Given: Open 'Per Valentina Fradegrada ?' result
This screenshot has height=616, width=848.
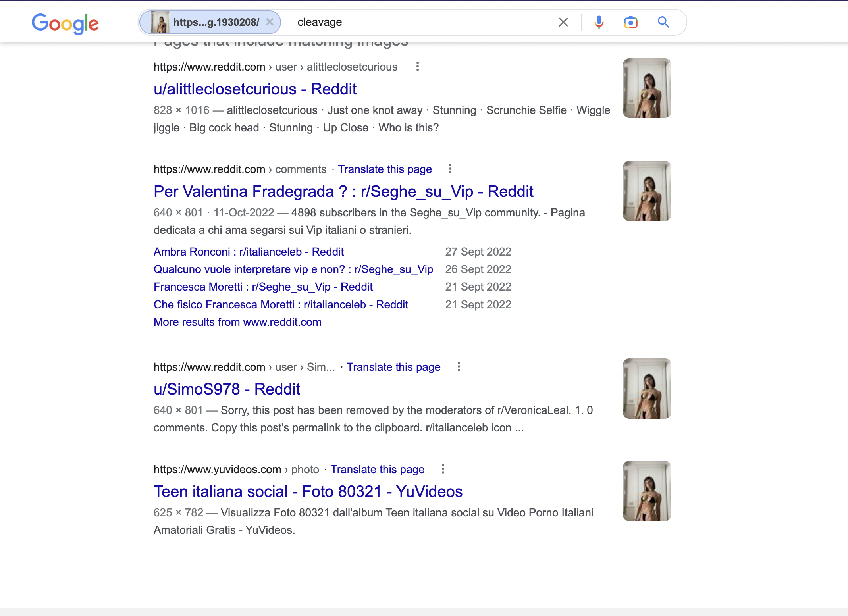Looking at the screenshot, I should (343, 191).
